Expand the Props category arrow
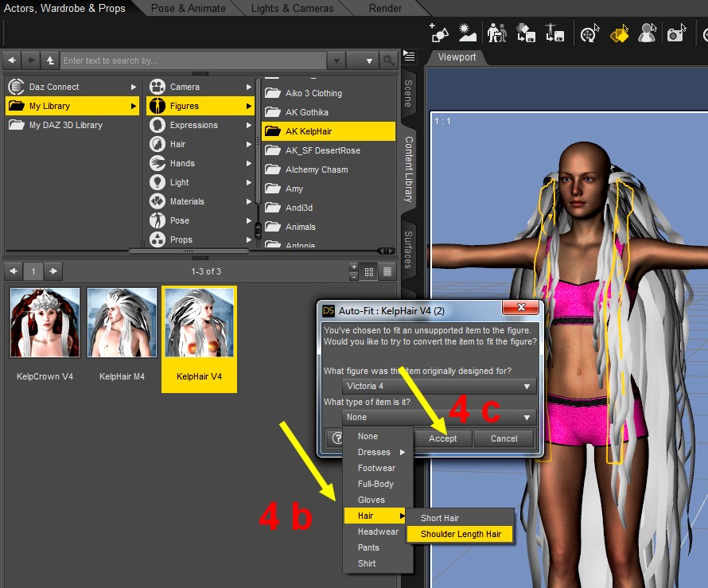Image resolution: width=708 pixels, height=588 pixels. [x=249, y=239]
